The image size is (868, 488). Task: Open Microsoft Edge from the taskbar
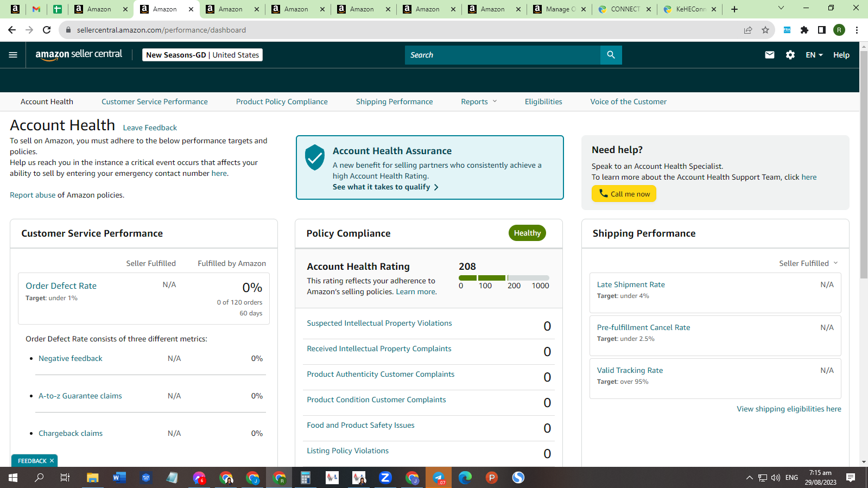click(x=465, y=478)
